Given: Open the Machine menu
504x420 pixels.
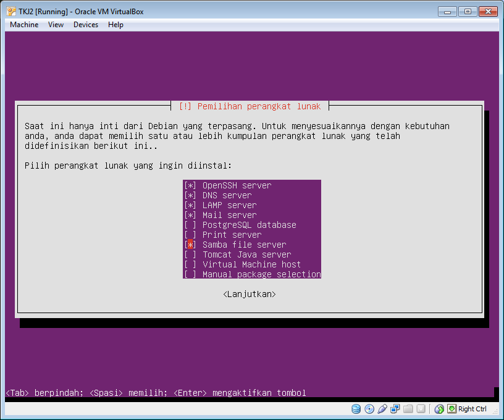Looking at the screenshot, I should pos(23,25).
